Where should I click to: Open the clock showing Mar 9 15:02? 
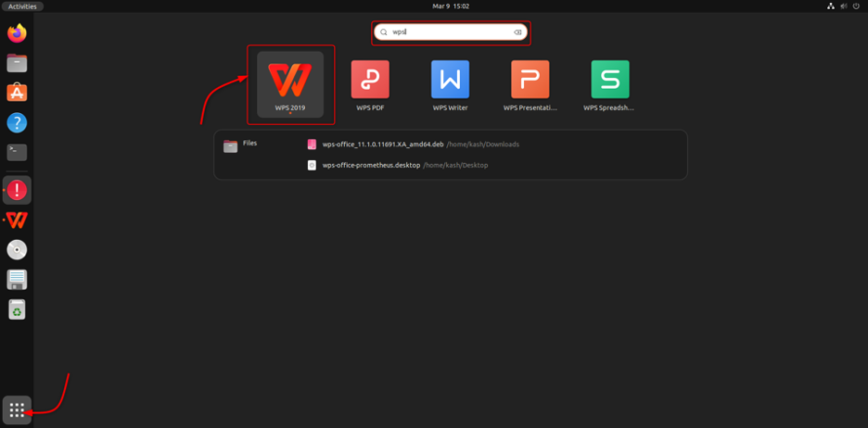click(450, 6)
